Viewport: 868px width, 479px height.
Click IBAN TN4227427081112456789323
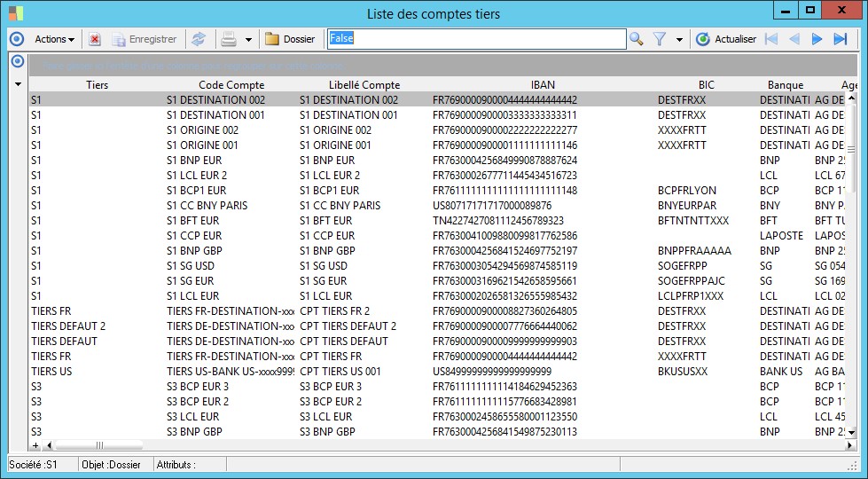[498, 220]
